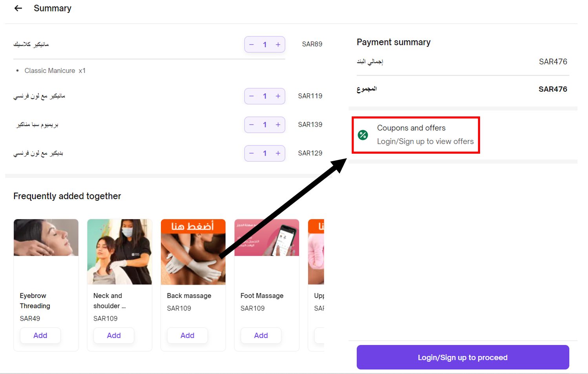Increase quantity of the SAR139 item
Viewport: 588px width, 374px height.
coord(278,125)
